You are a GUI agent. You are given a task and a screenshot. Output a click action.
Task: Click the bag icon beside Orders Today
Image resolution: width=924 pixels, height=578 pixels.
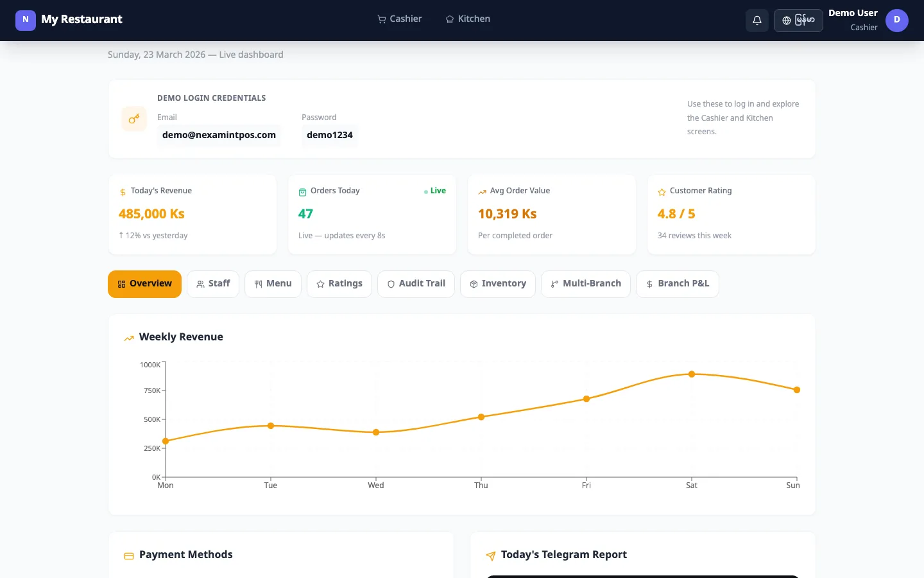click(302, 192)
